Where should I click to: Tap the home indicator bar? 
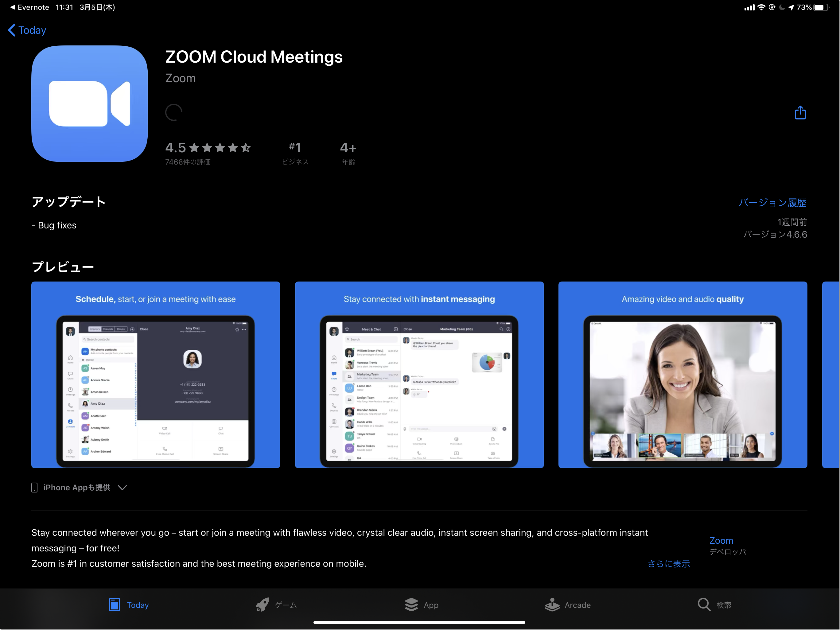(419, 623)
